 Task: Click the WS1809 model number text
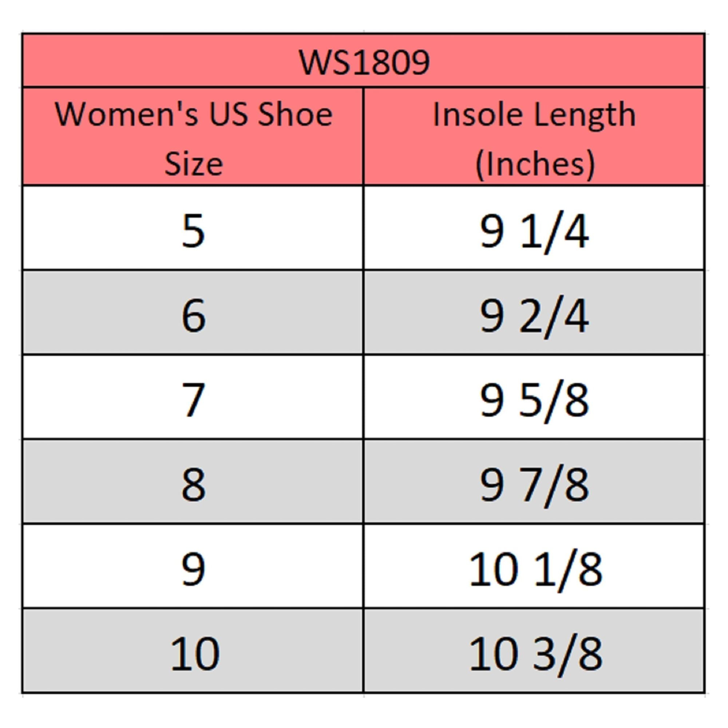pos(364,62)
